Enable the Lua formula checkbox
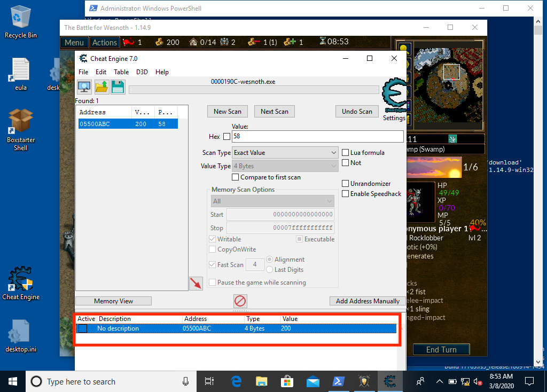Image resolution: width=547 pixels, height=392 pixels. [346, 152]
